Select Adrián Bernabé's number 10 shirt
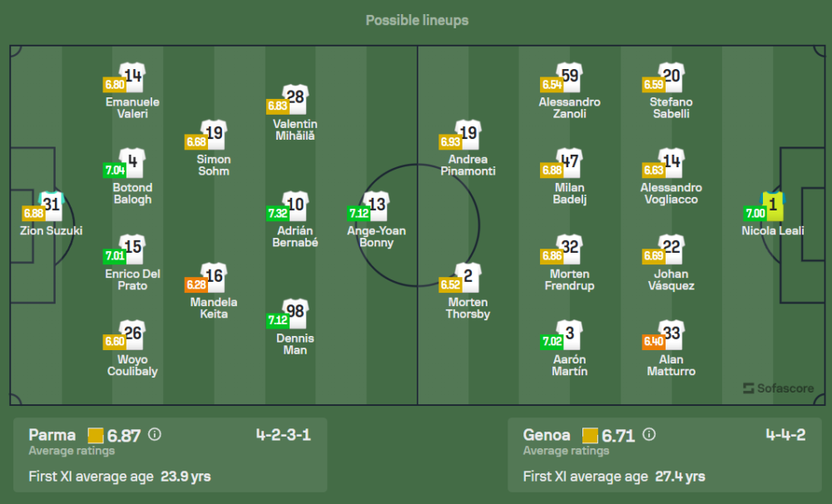This screenshot has height=504, width=832. tap(295, 205)
